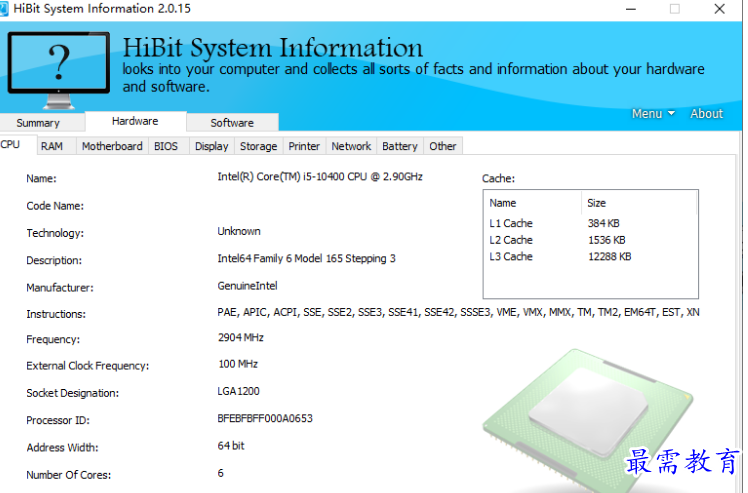Click the Name column header in Cache table

pos(532,203)
